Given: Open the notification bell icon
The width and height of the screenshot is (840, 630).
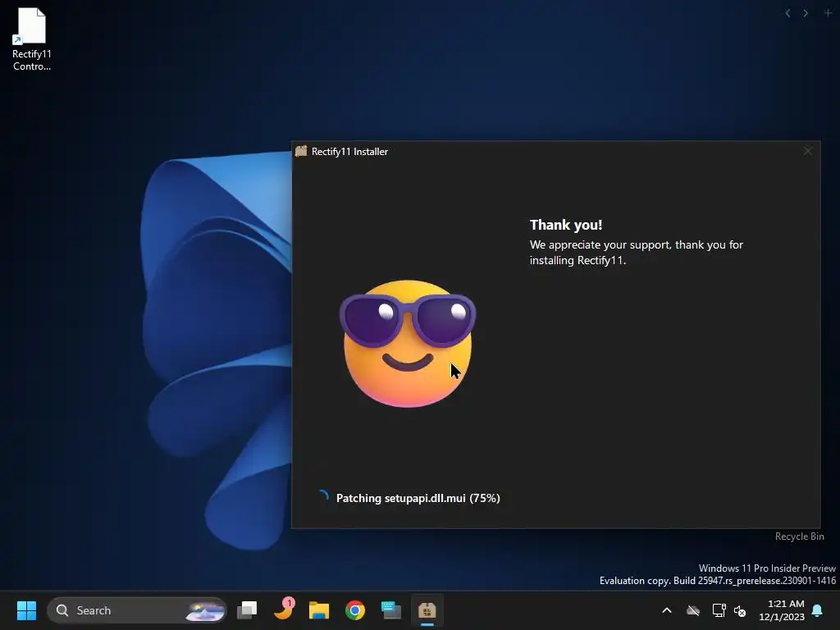Looking at the screenshot, I should [x=818, y=610].
